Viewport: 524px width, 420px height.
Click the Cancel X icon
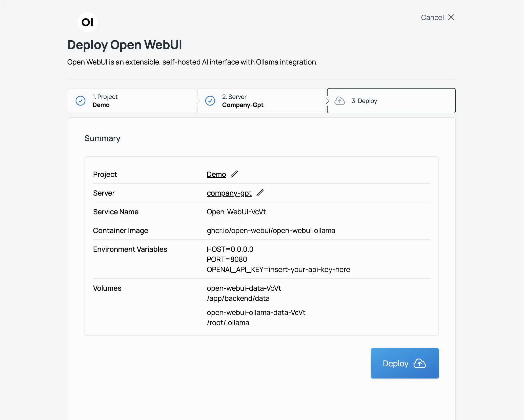[x=451, y=17]
